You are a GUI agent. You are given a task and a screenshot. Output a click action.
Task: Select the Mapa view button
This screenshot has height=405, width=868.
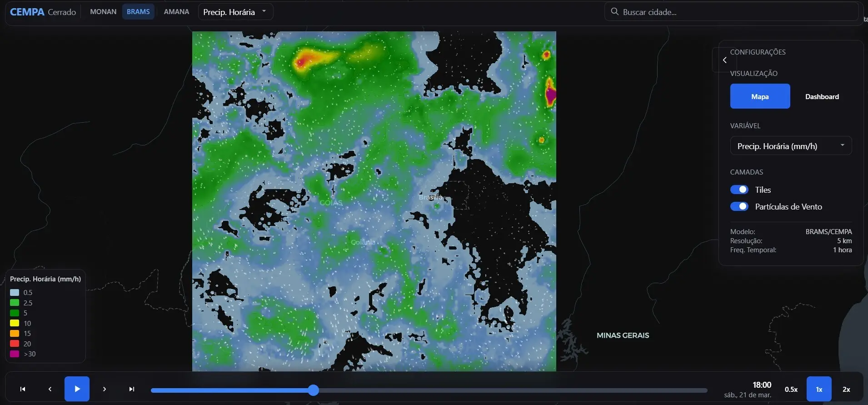tap(760, 96)
